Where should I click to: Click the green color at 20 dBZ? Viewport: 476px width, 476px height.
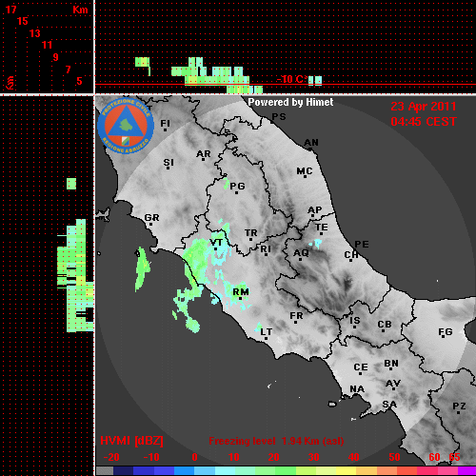coord(275,471)
